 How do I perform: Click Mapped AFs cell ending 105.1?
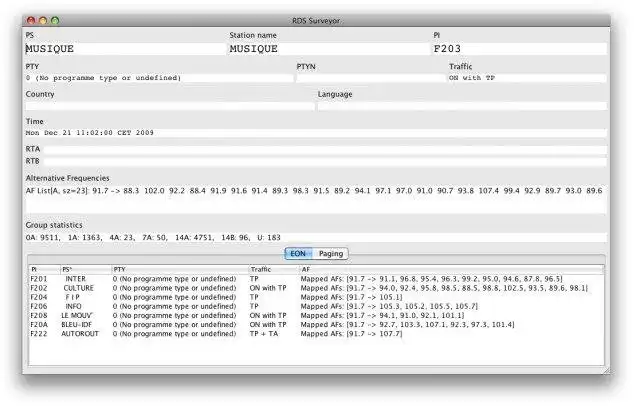click(x=351, y=297)
